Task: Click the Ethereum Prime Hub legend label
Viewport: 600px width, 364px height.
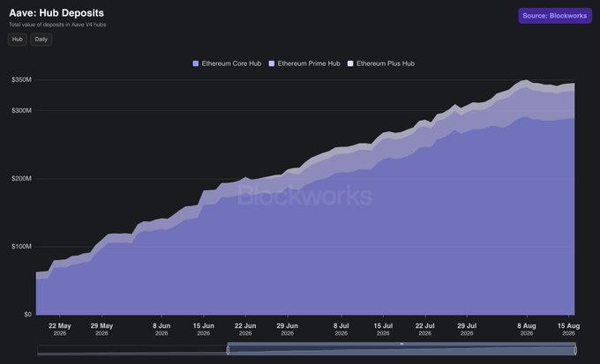Action: click(309, 63)
